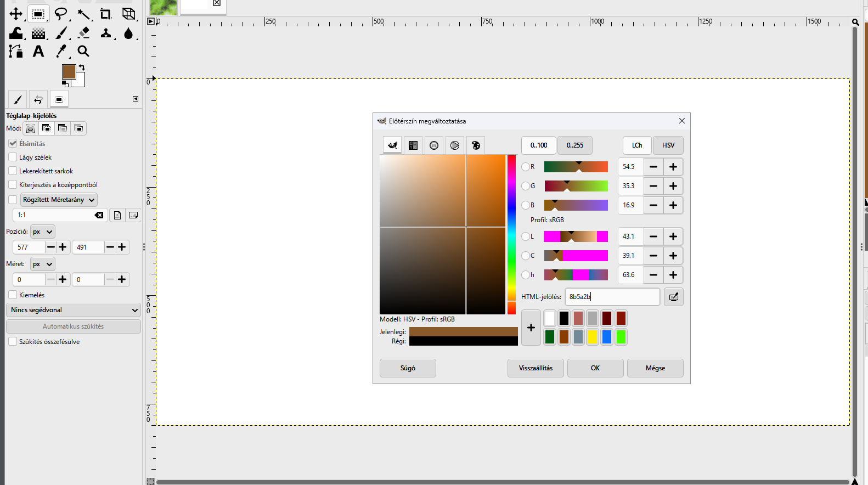Choose subtract-from-selection mode icon

63,128
